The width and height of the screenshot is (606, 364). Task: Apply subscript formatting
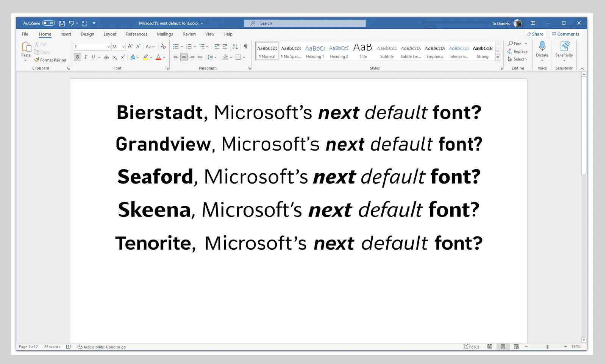pos(115,57)
